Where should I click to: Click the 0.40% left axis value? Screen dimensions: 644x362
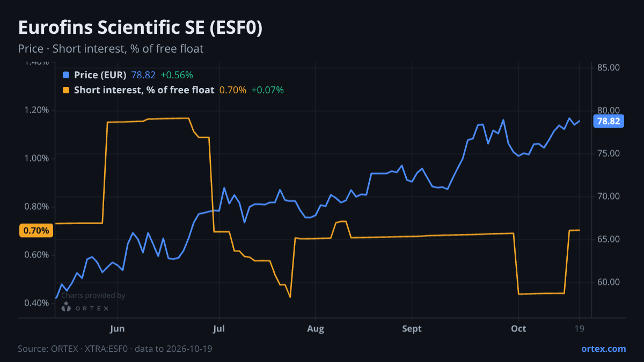pyautogui.click(x=37, y=303)
